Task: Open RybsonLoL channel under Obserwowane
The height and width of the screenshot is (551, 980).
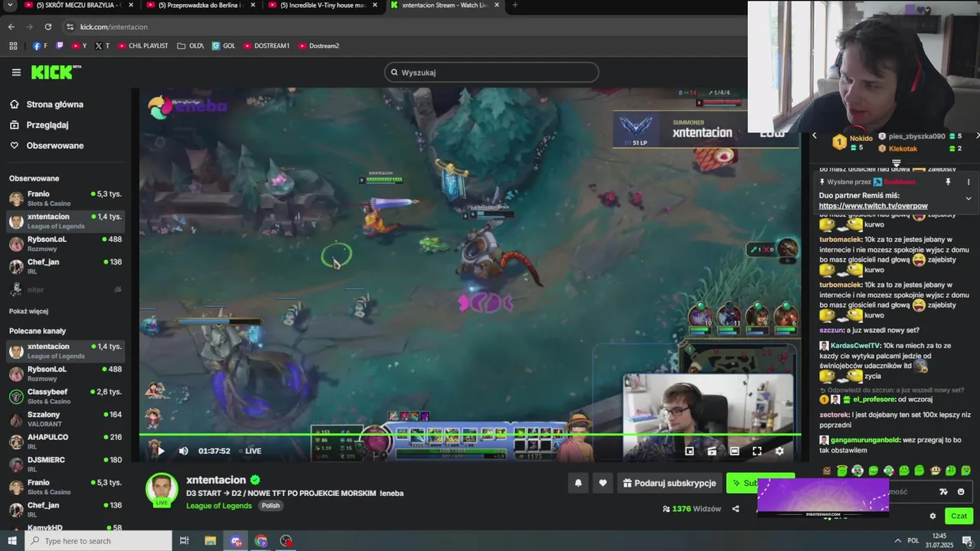Action: coord(65,243)
